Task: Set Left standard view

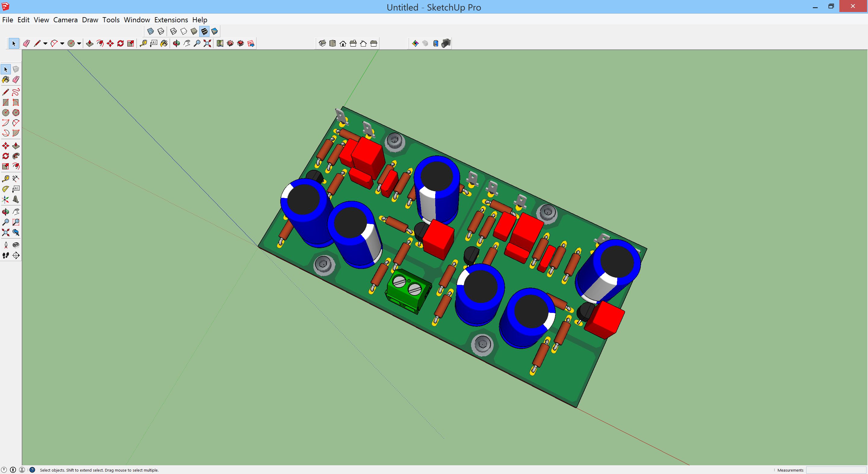Action: tap(374, 43)
